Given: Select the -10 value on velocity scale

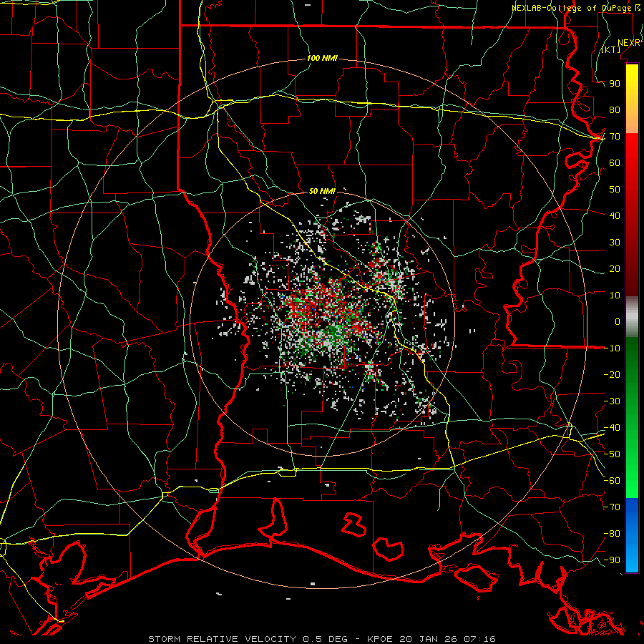Looking at the screenshot, I should [x=612, y=348].
